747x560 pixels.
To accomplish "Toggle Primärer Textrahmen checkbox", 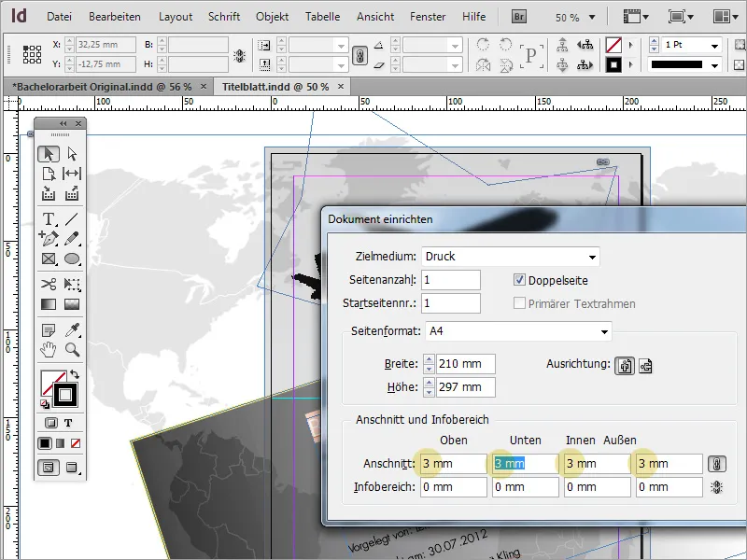I will (519, 303).
